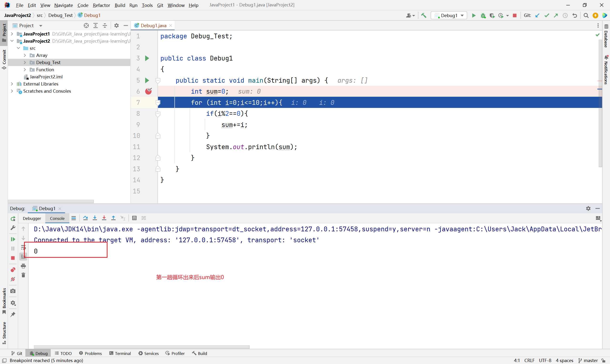Image resolution: width=610 pixels, height=364 pixels.
Task: Open Problems tool window button
Action: pos(91,353)
